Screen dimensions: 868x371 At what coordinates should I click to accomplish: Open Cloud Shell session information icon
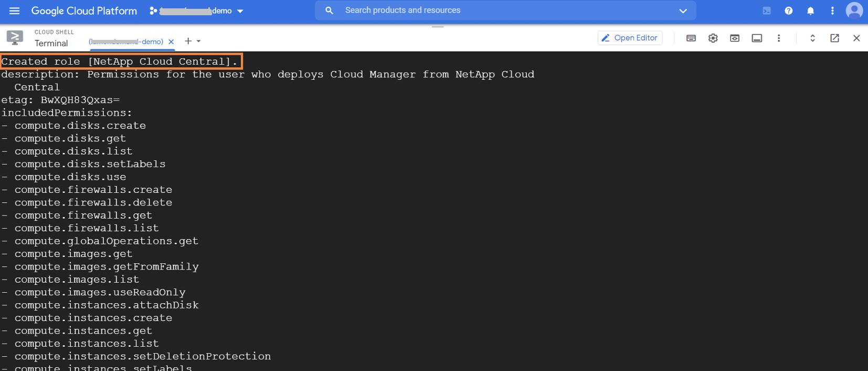click(x=757, y=38)
